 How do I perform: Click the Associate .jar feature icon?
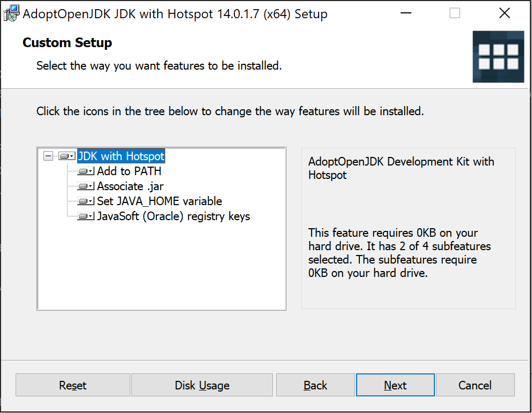tap(84, 186)
